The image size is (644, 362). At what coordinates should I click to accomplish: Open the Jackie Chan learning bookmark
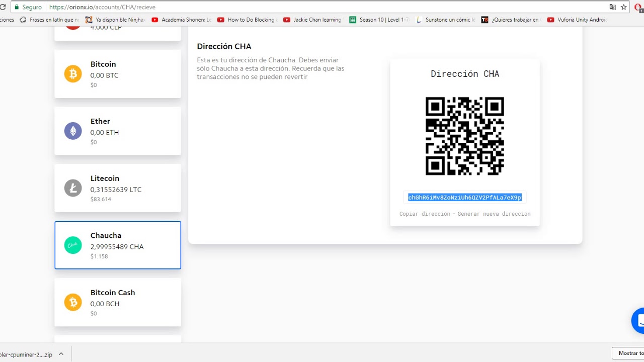pos(312,20)
